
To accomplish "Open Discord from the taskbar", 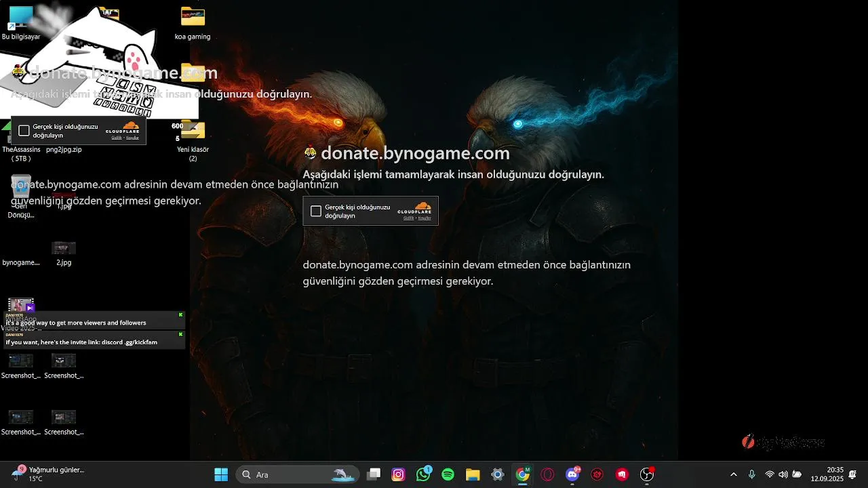I will click(572, 474).
